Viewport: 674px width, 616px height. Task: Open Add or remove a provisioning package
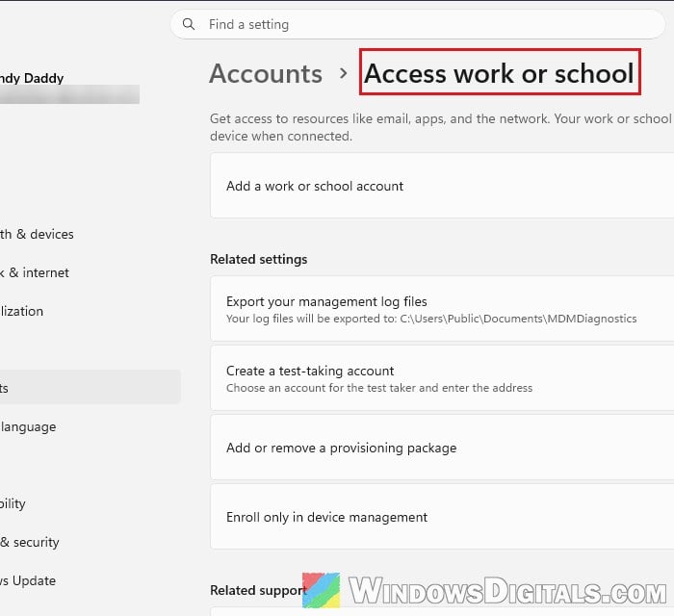click(442, 448)
